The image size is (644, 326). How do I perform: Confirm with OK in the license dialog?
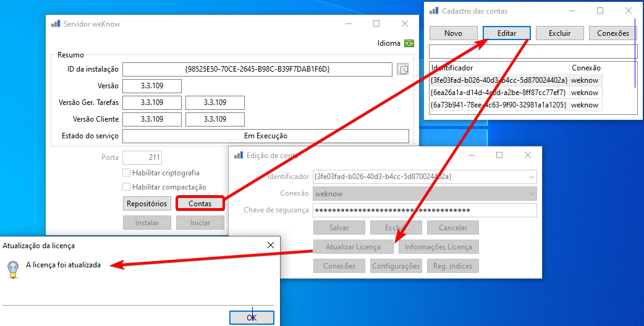pos(252,317)
